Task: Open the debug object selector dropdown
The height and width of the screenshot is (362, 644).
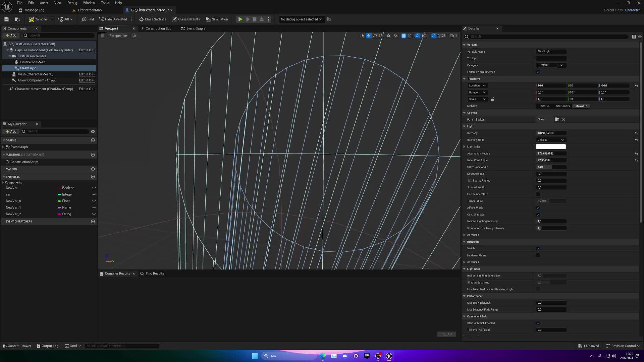Action: click(x=301, y=19)
